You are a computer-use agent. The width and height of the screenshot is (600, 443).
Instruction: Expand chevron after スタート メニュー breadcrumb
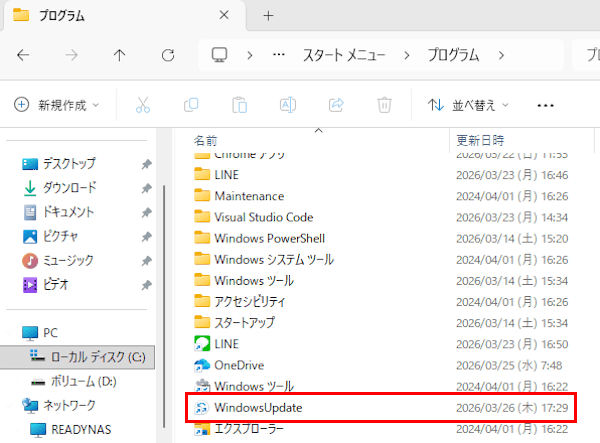(x=407, y=55)
